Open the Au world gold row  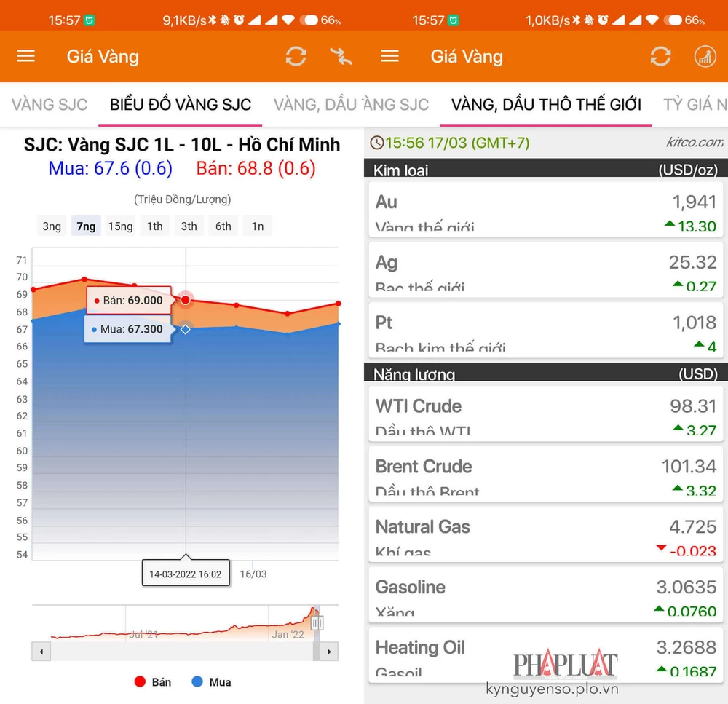[545, 210]
